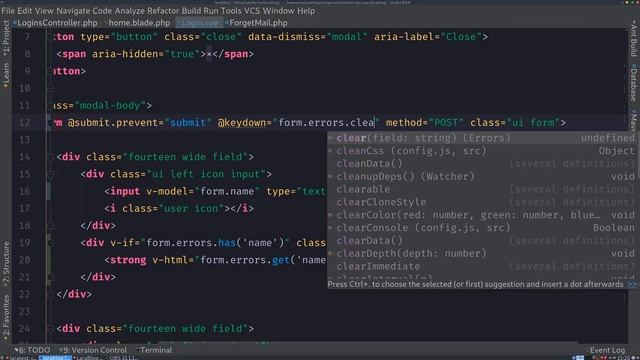Open the 9: Version Control panel
The width and height of the screenshot is (640, 360).
[x=93, y=350]
